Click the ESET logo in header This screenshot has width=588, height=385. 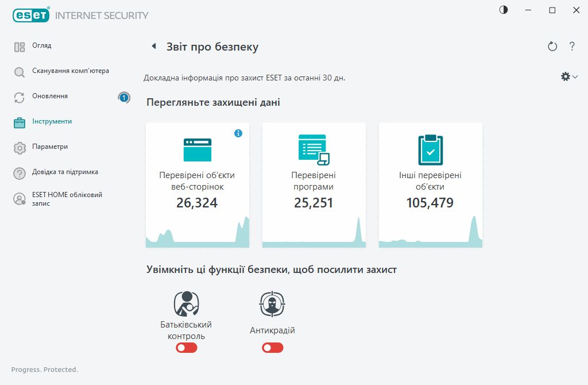point(31,15)
